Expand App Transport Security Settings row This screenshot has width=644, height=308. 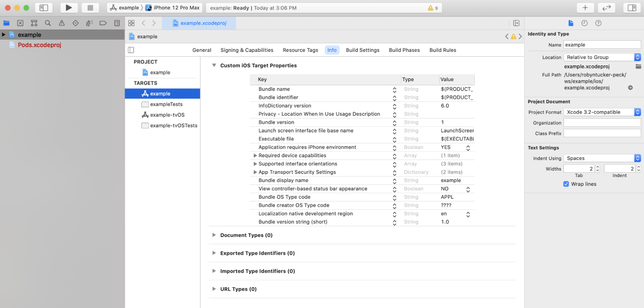[x=255, y=172]
